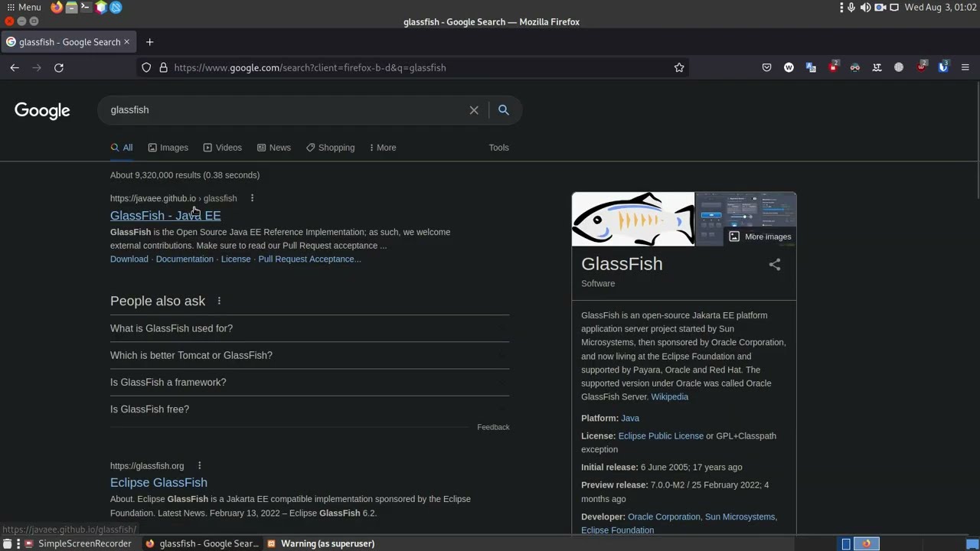Open the grey globe extension icon
The image size is (980, 551).
[x=899, y=67]
